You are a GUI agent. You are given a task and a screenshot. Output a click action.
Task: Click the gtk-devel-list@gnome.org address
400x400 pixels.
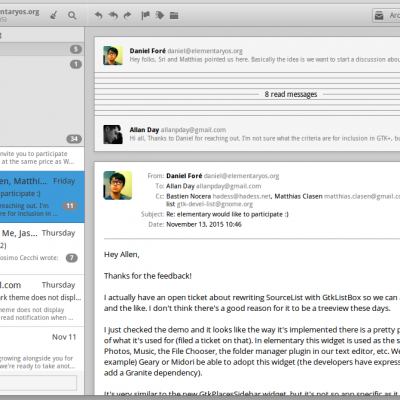point(215,204)
